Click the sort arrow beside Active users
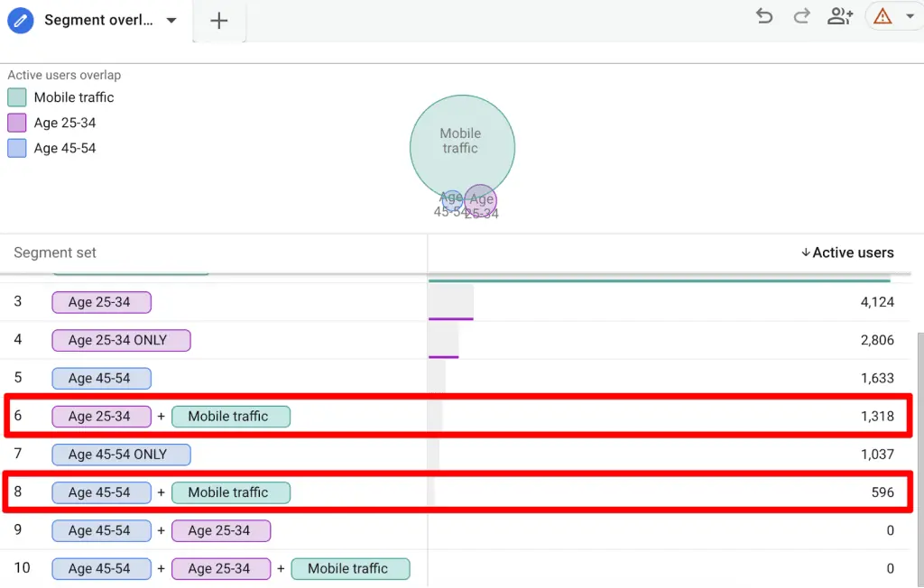This screenshot has width=924, height=588. (x=804, y=253)
